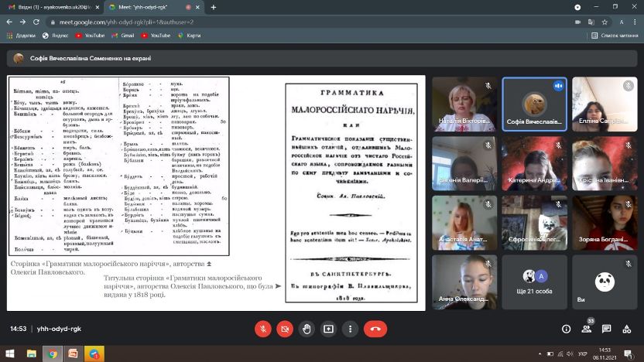This screenshot has height=362, width=644.
Task: Open a new browser tab
Action: click(x=213, y=7)
